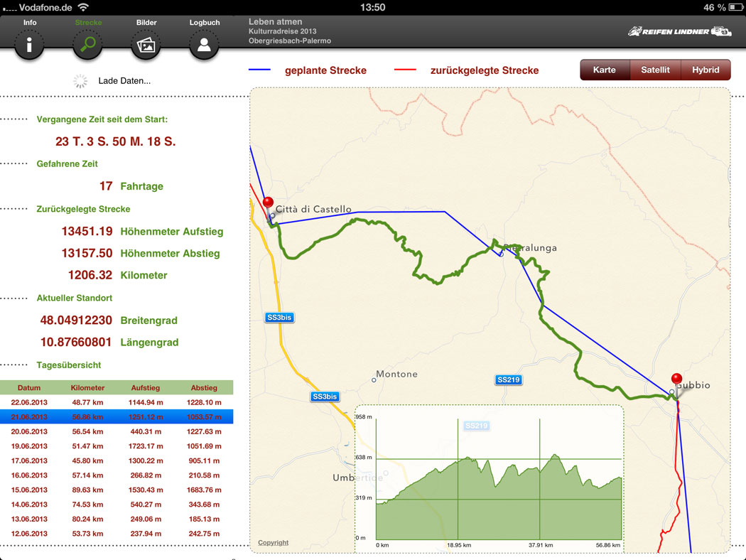Select the Strecke magnifier icon
Image resolution: width=746 pixels, height=560 pixels.
point(87,45)
